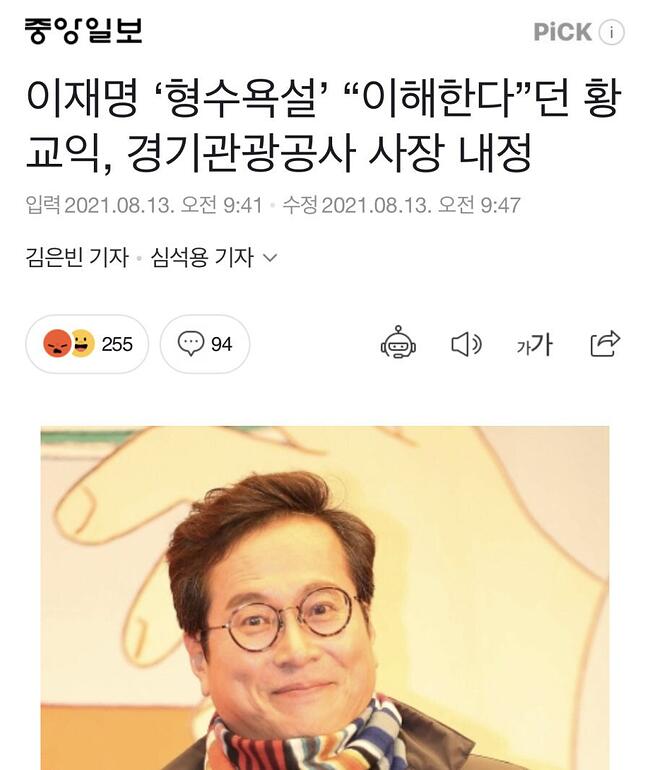Open the 94 comments button

tap(205, 344)
